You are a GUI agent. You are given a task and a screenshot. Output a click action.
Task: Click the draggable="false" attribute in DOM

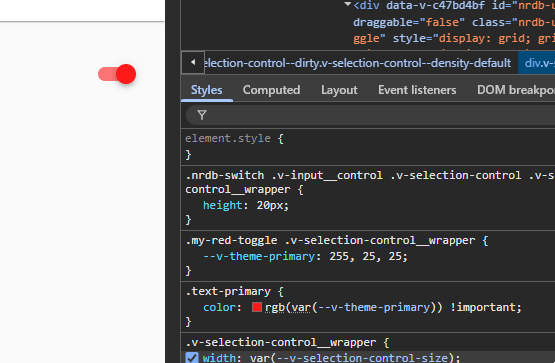(x=408, y=22)
